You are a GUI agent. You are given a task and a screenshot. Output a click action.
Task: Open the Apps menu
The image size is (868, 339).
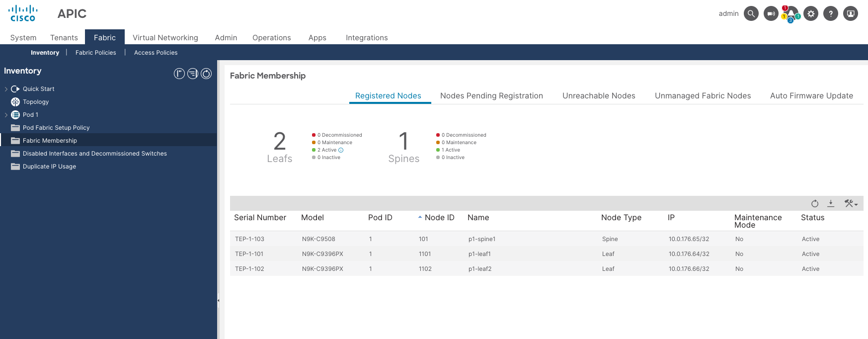[317, 38]
